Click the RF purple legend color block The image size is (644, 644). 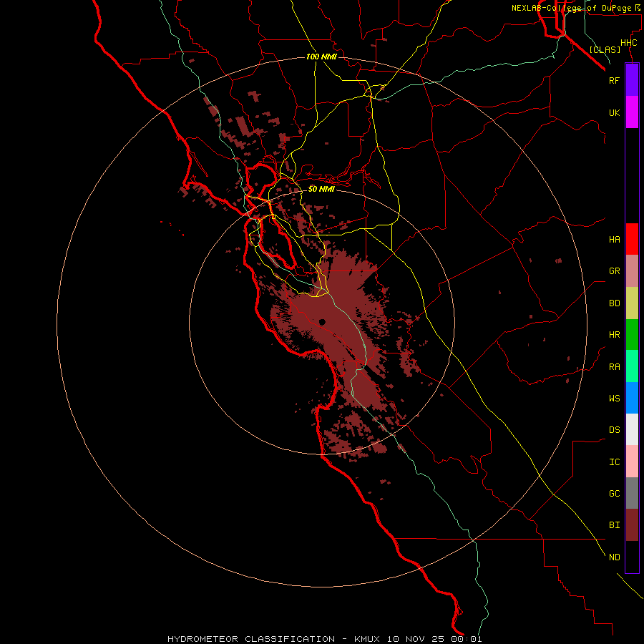(x=632, y=80)
